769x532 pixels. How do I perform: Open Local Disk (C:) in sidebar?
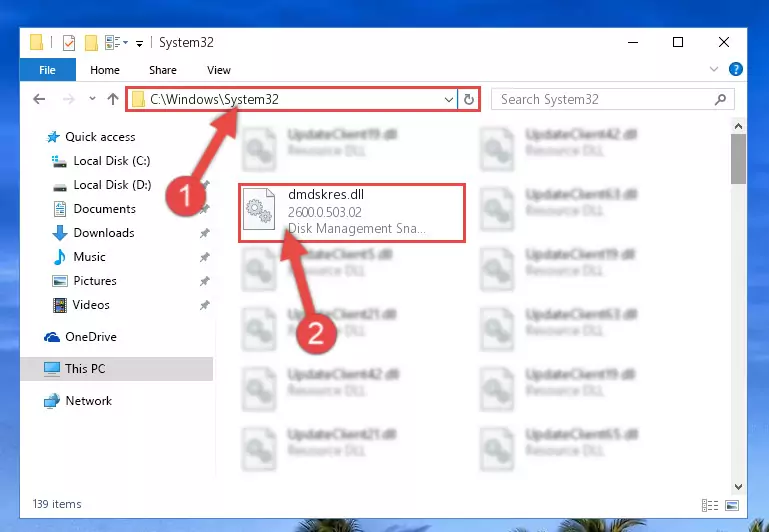111,161
